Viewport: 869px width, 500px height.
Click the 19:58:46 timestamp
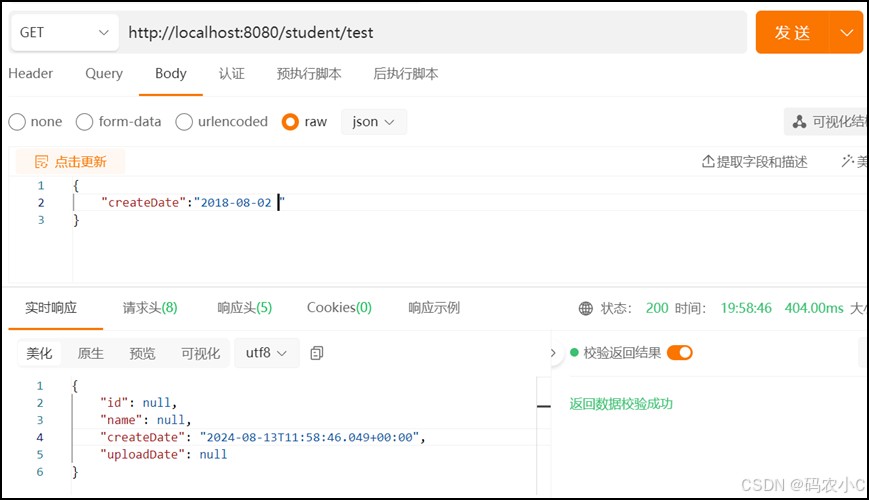(746, 308)
